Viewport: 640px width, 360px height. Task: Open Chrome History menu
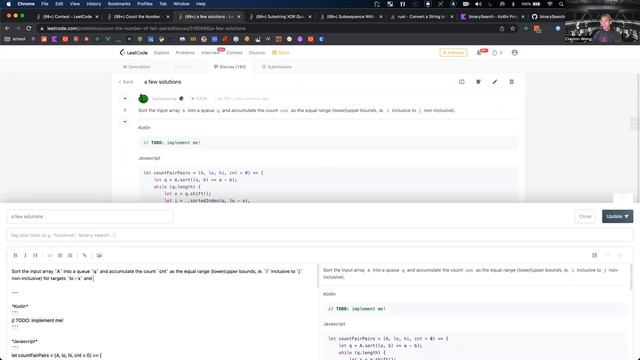[94, 4]
